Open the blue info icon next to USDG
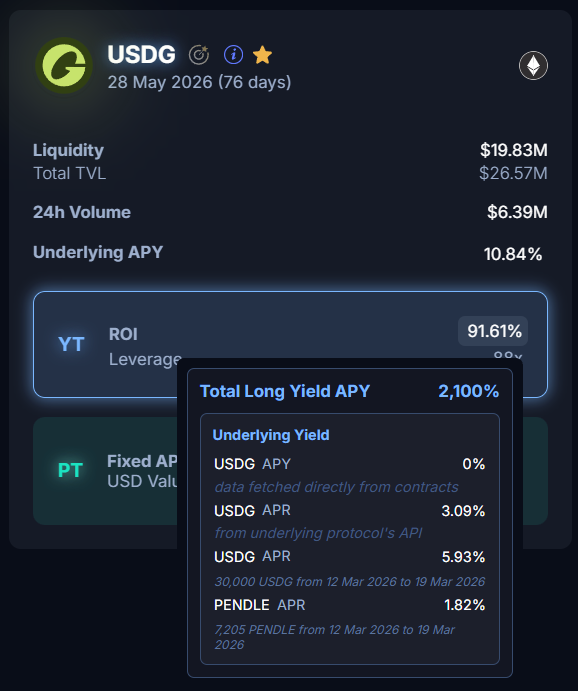The height and width of the screenshot is (691, 578). (x=233, y=55)
